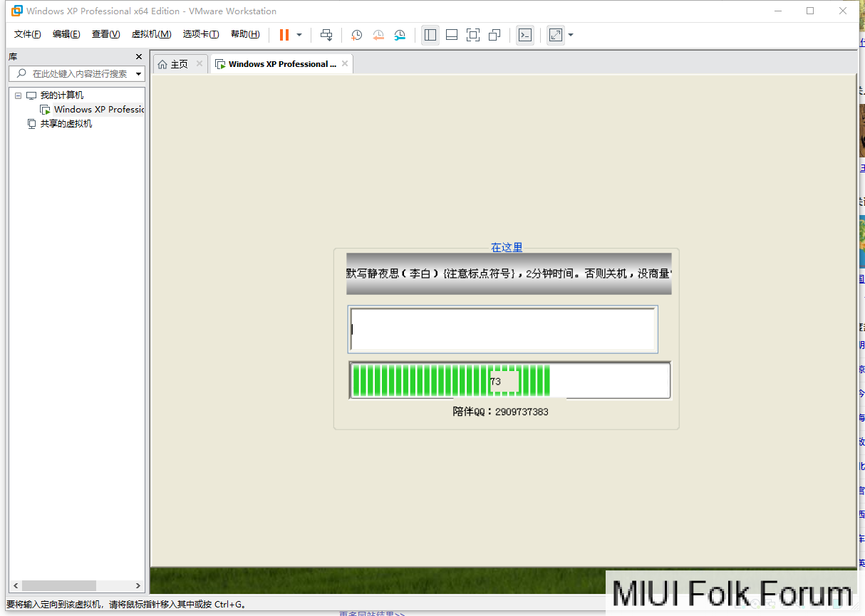Switch to Unity mode
Viewport: 865px width, 616px height.
494,35
